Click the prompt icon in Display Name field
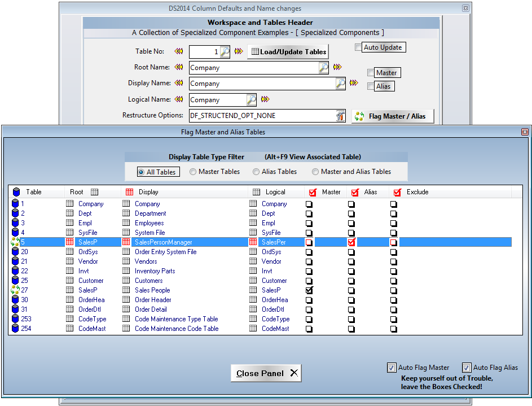 click(340, 84)
